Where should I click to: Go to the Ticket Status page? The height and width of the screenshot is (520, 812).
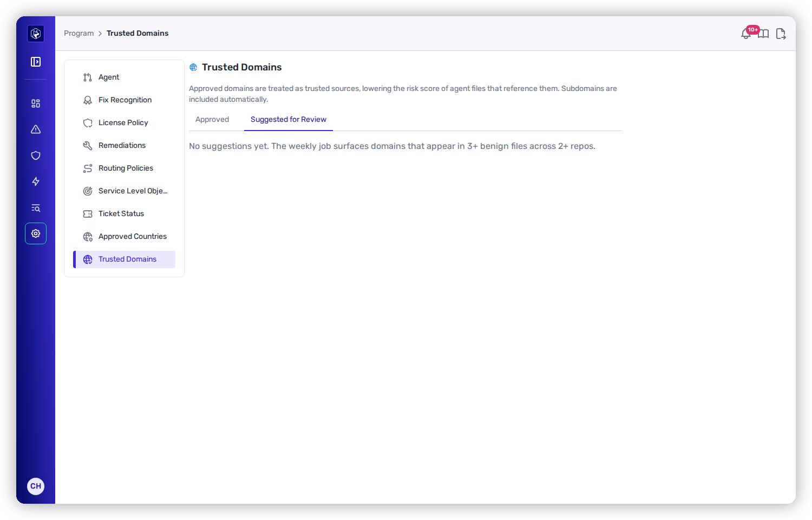tap(125, 214)
